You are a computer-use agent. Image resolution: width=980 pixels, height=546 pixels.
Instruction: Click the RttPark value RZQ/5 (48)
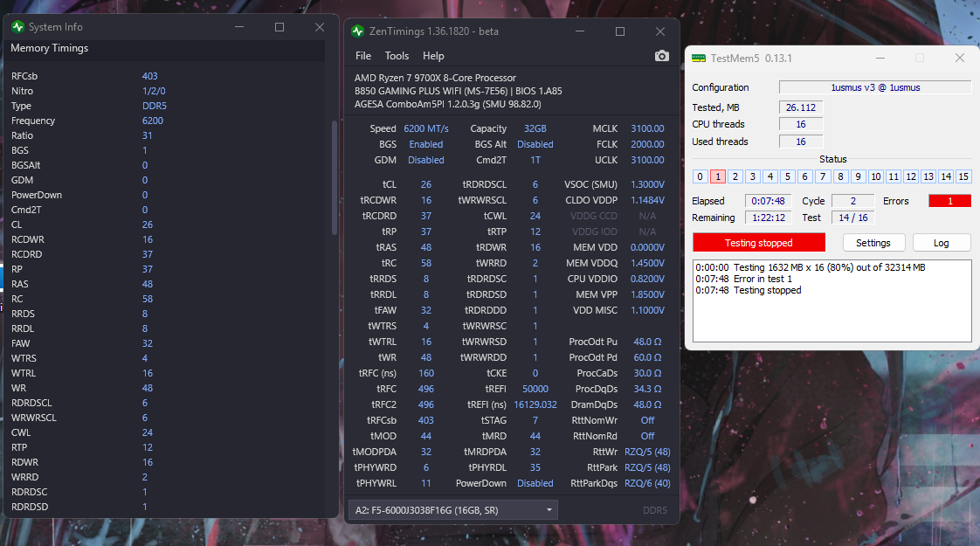pyautogui.click(x=647, y=468)
